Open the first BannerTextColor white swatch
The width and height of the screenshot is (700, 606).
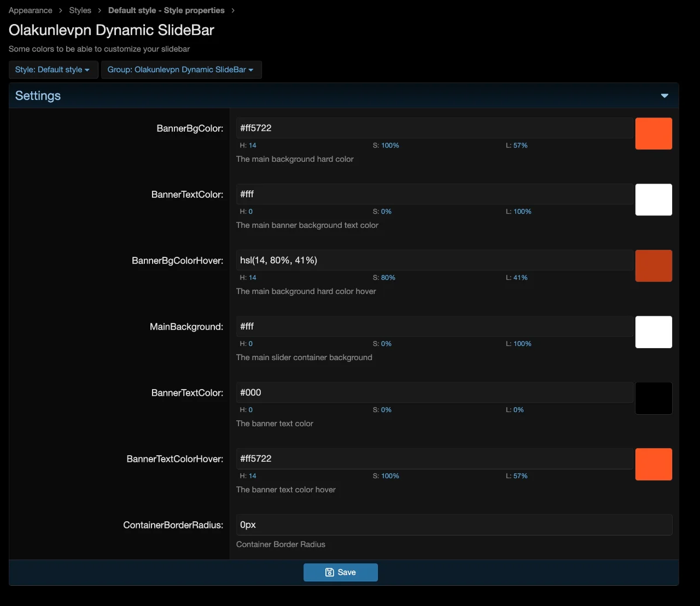tap(654, 200)
